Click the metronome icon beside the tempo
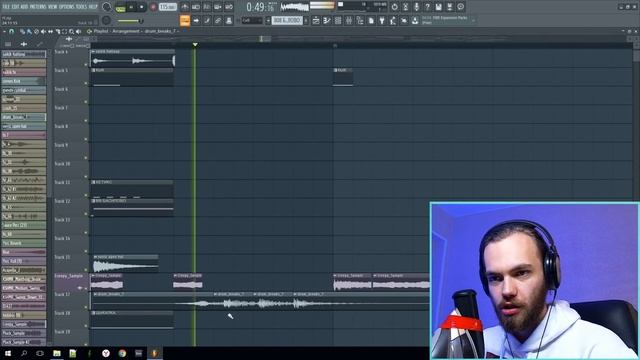 pyautogui.click(x=184, y=7)
